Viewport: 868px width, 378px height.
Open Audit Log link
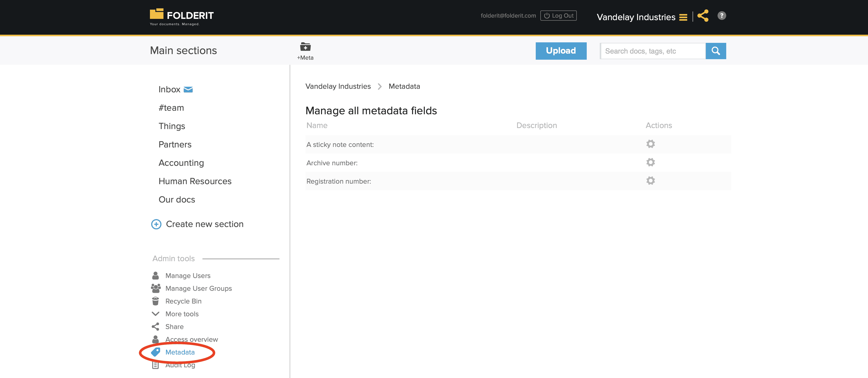coord(180,365)
